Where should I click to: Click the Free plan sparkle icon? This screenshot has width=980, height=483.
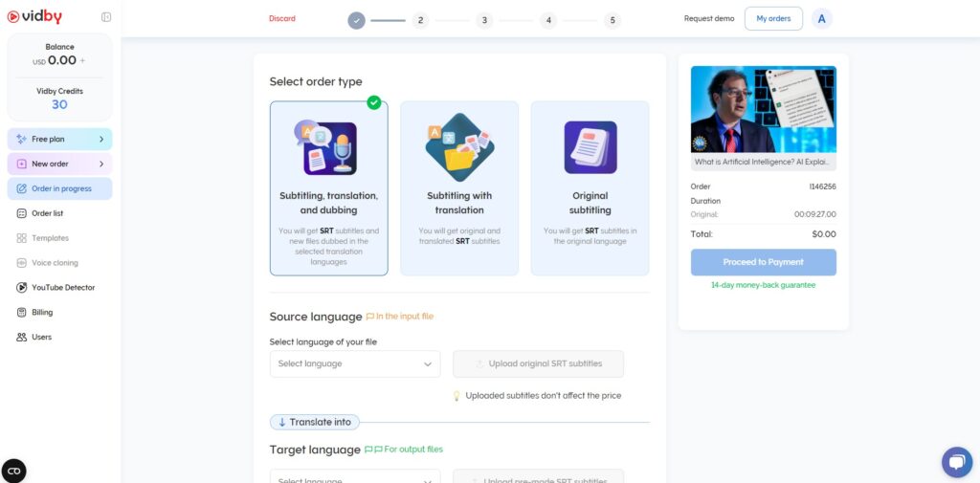click(22, 139)
